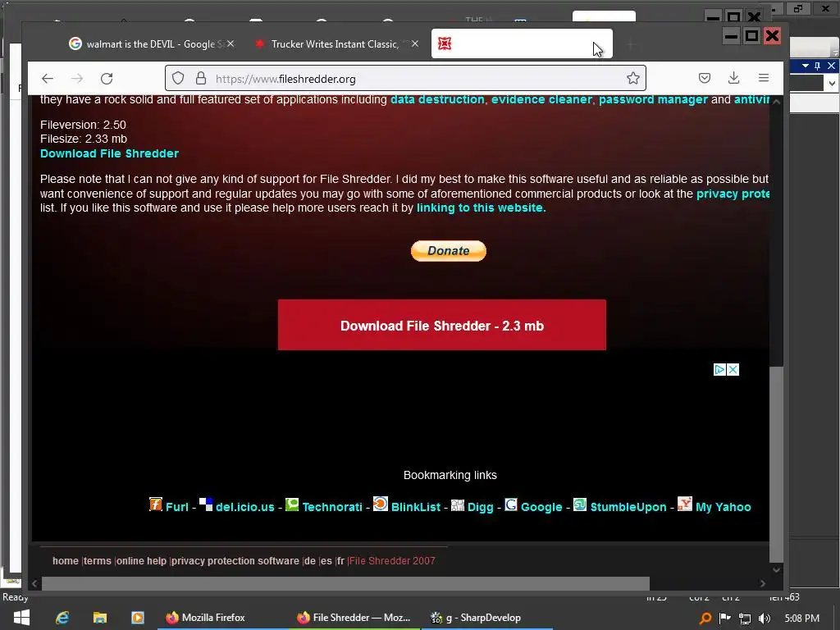Viewport: 840px width, 630px height.
Task: Click the page's horizontal scrollbar thumb
Action: coord(345,583)
